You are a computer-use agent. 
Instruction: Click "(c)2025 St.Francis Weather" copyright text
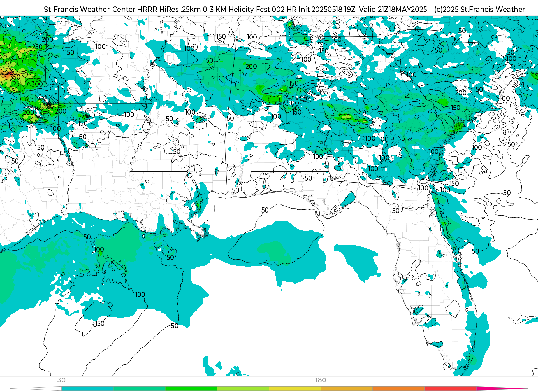click(479, 10)
